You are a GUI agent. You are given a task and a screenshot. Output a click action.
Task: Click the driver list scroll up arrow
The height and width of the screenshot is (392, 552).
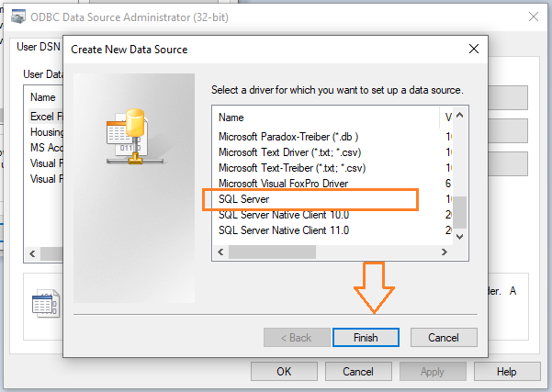pos(459,116)
